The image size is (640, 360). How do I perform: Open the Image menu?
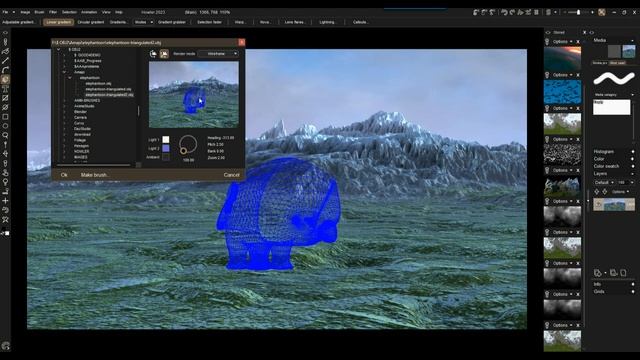pyautogui.click(x=25, y=12)
